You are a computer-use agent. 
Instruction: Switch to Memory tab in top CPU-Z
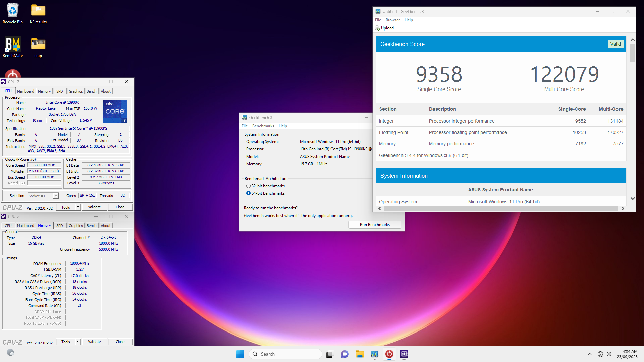click(x=44, y=91)
